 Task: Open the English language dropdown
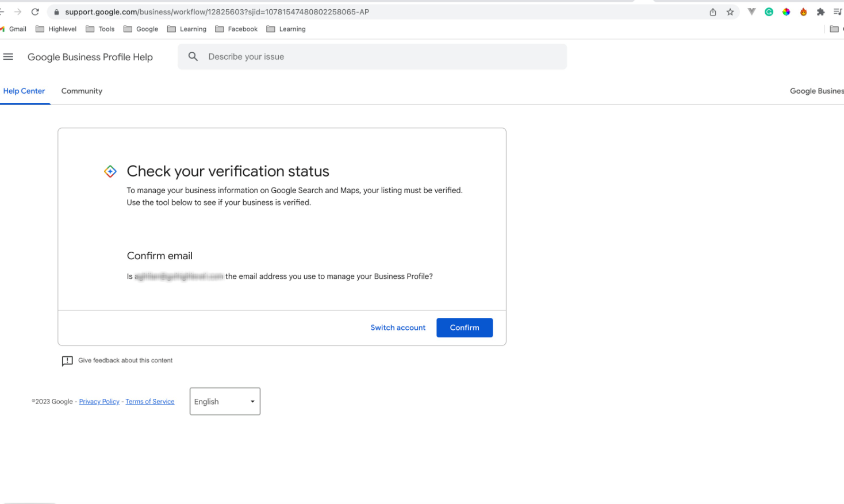click(225, 401)
